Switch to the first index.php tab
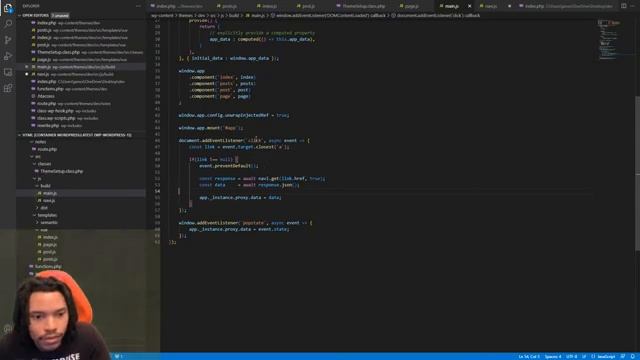This screenshot has height=360, width=640. coord(178,6)
